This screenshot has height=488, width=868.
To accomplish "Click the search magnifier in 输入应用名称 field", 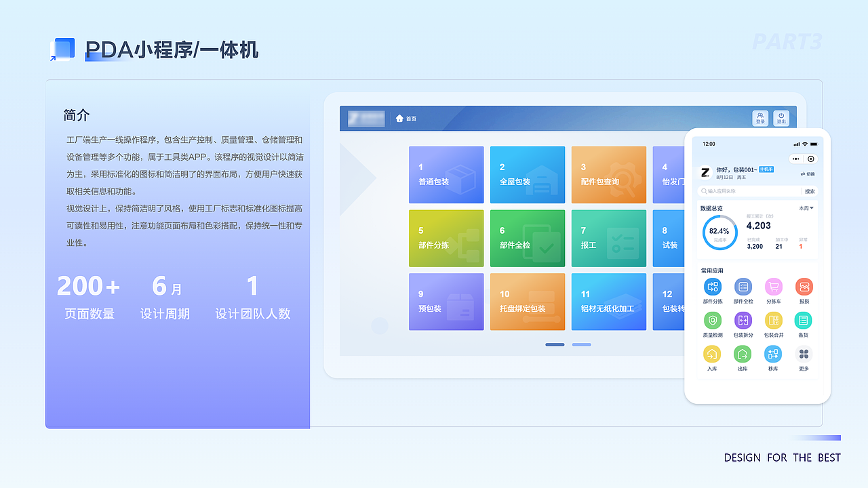I will click(704, 191).
